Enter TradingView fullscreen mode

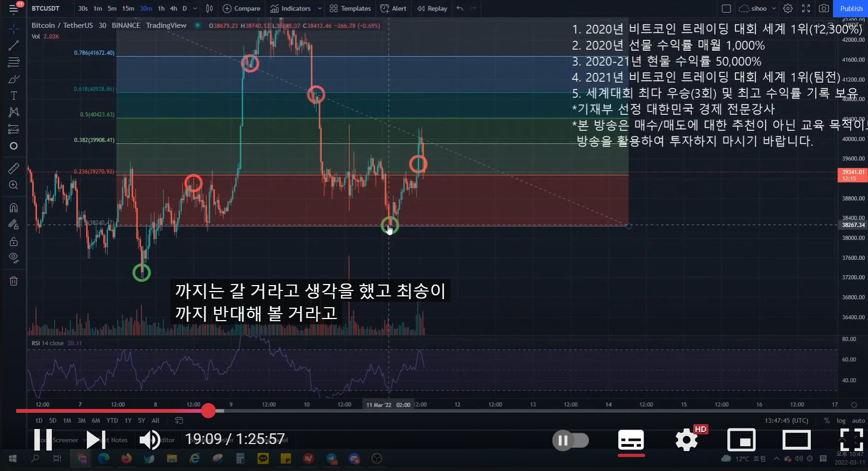click(x=806, y=8)
